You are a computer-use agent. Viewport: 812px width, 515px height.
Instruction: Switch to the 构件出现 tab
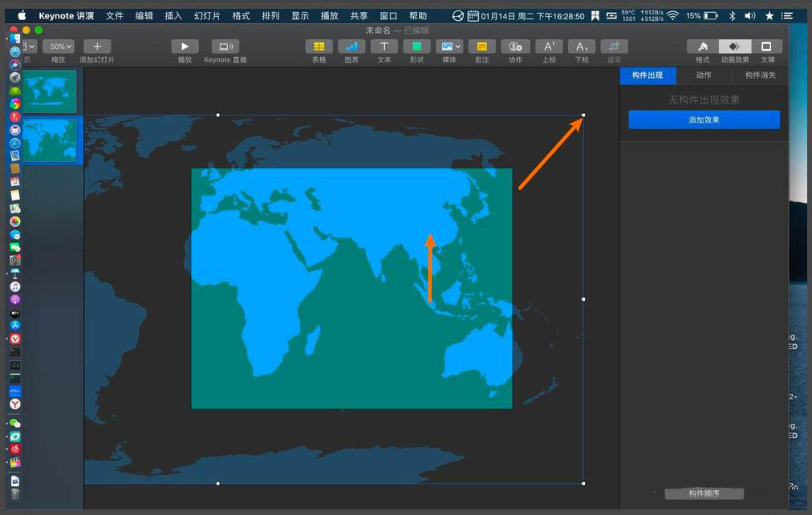coord(648,75)
